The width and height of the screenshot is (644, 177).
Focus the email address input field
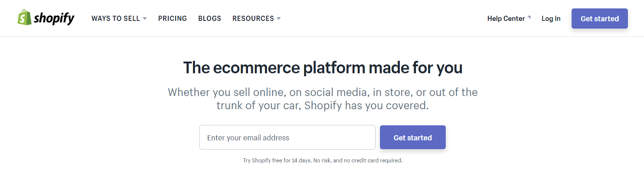287,137
